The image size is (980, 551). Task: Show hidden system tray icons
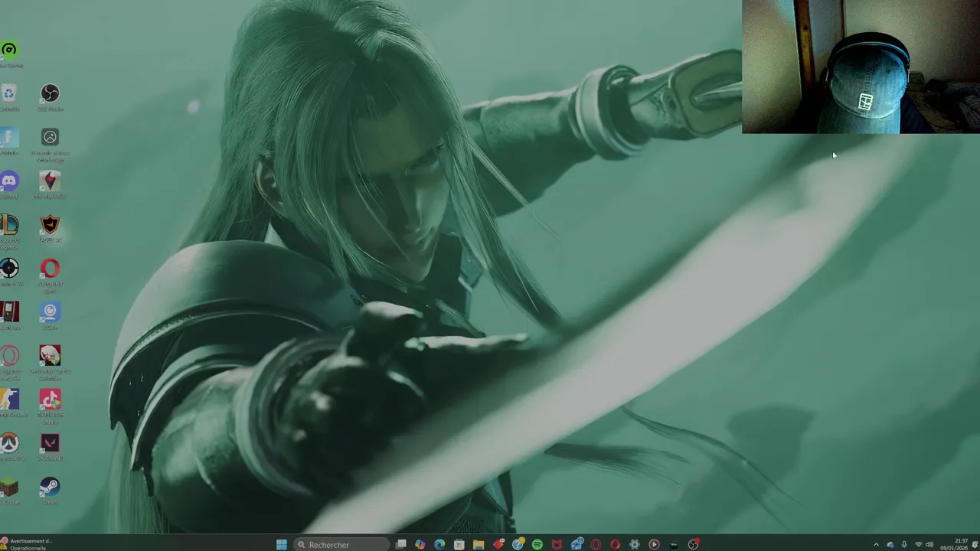tap(876, 545)
